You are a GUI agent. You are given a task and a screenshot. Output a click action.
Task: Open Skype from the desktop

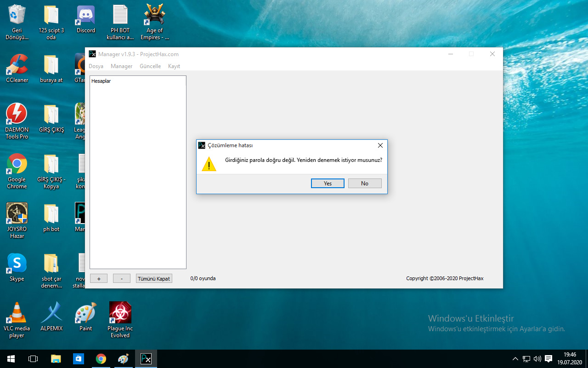pyautogui.click(x=17, y=264)
